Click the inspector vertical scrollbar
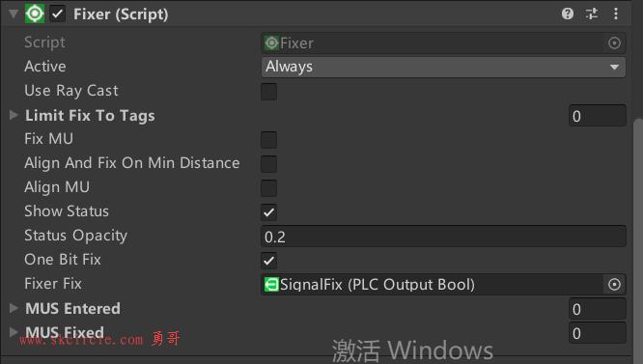 [638, 236]
